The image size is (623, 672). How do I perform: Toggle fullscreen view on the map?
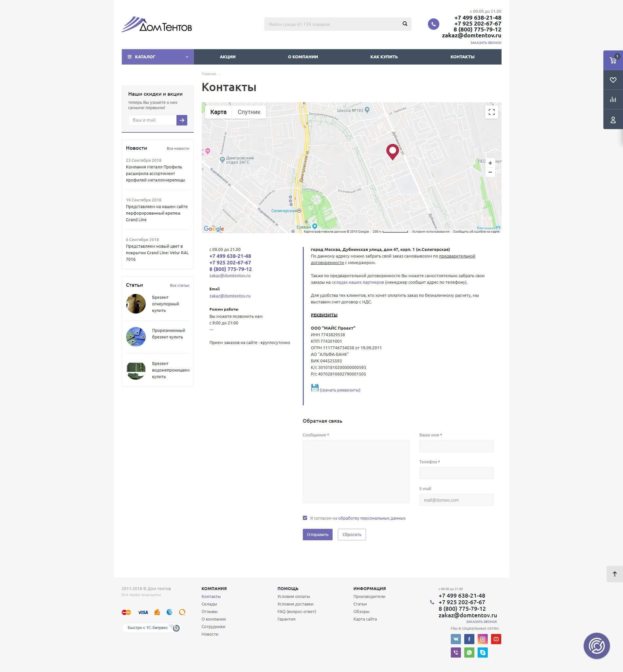point(491,112)
